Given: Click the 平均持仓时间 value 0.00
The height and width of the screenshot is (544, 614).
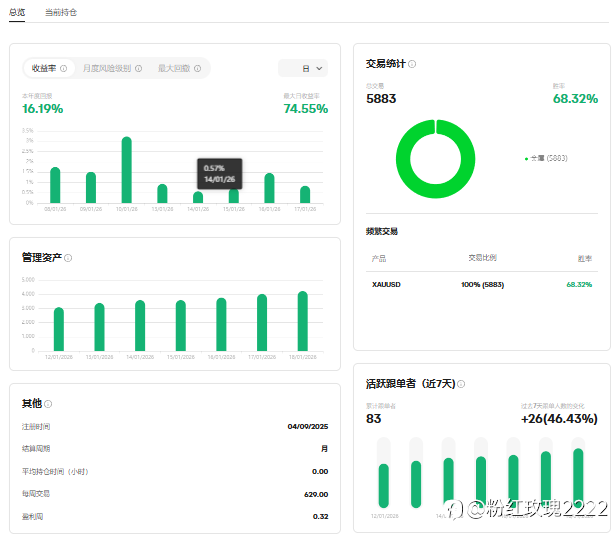Looking at the screenshot, I should tap(320, 472).
